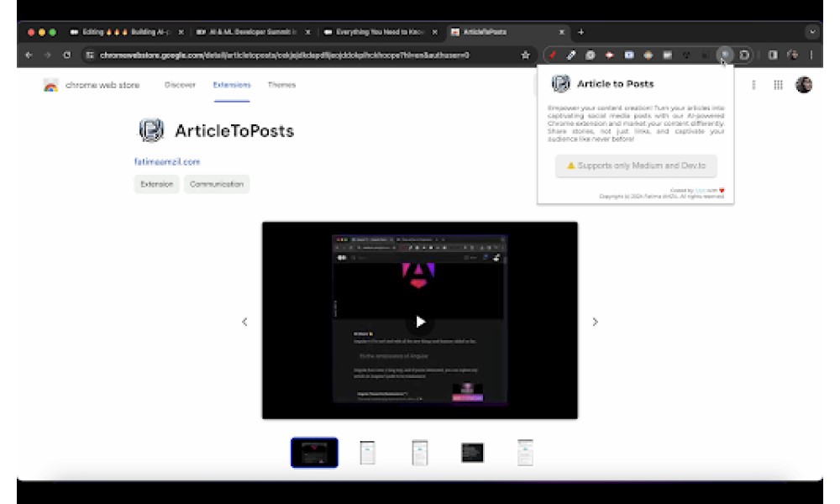This screenshot has width=840, height=504.
Task: Expand the tab search dropdown arrow
Action: [812, 32]
